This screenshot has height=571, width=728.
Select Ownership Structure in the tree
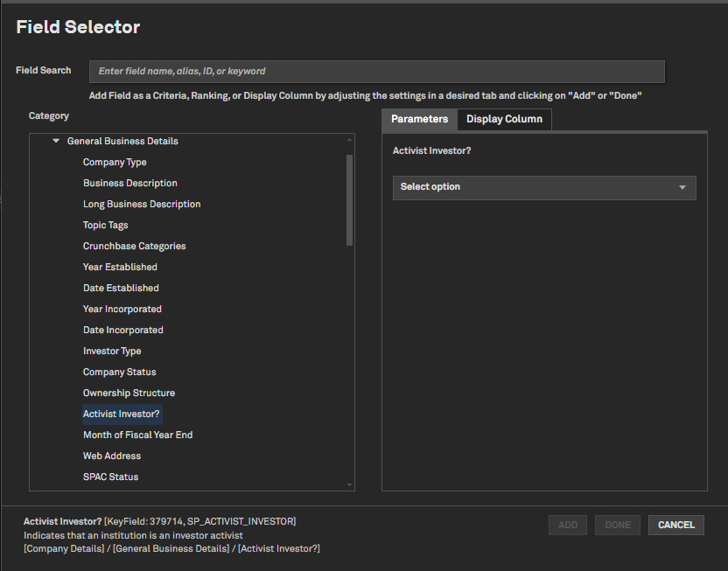(129, 393)
